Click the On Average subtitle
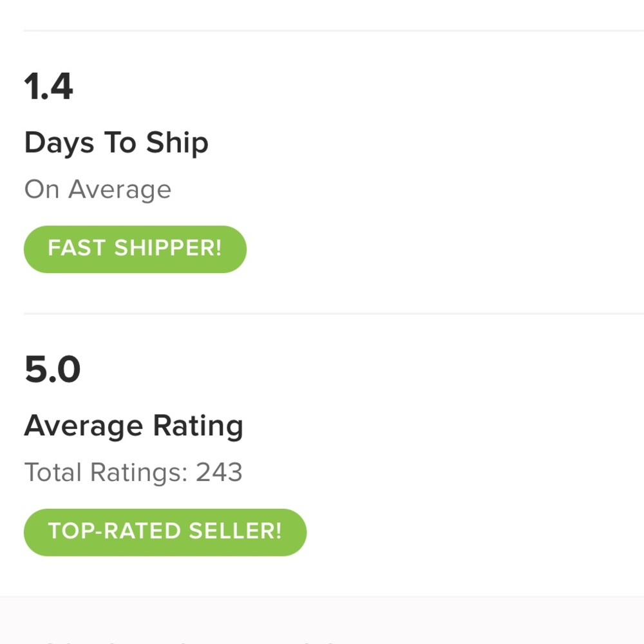The width and height of the screenshot is (644, 644). [x=98, y=190]
